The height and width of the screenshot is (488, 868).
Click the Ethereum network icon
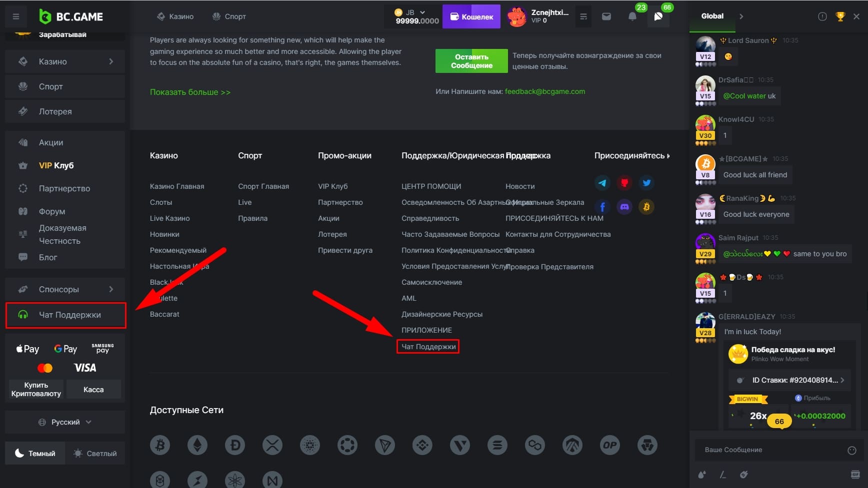[x=197, y=445]
